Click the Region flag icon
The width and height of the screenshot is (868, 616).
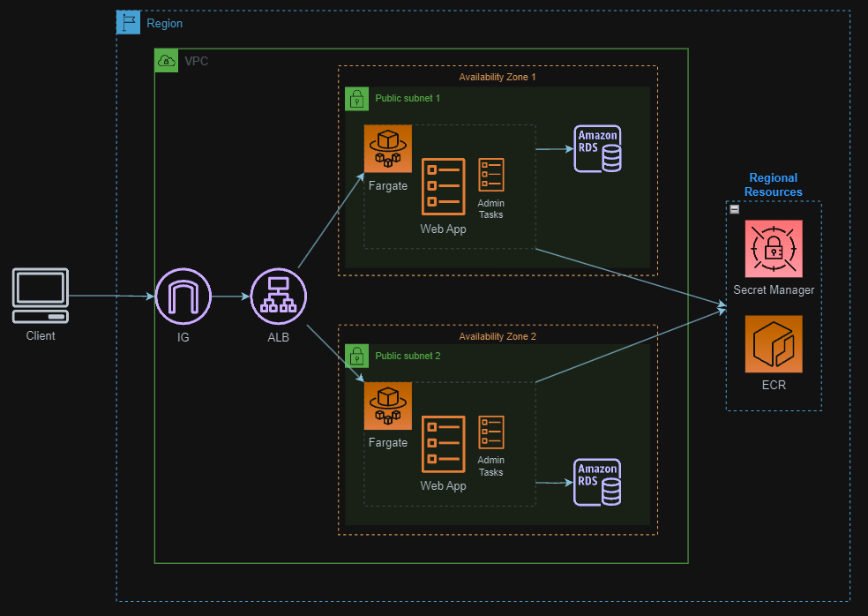point(129,23)
